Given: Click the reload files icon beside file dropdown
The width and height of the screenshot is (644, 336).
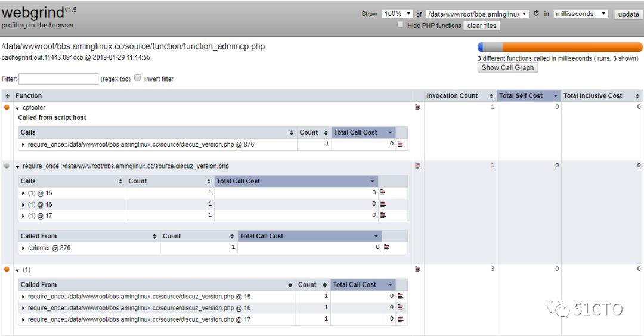Looking at the screenshot, I should (x=536, y=14).
